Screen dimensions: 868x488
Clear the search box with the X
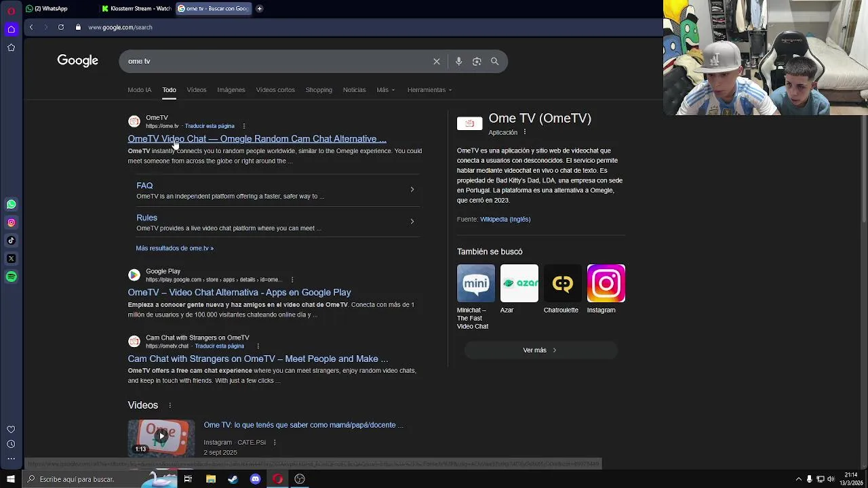point(437,62)
